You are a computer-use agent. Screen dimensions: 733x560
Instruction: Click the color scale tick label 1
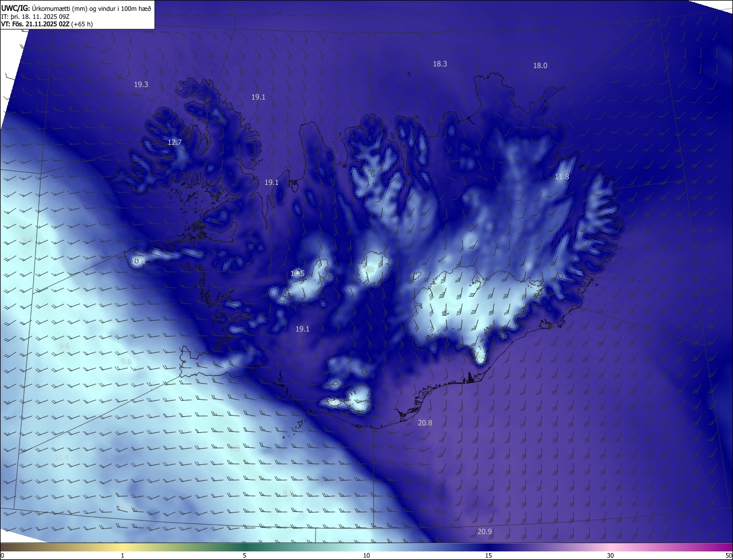(x=123, y=556)
